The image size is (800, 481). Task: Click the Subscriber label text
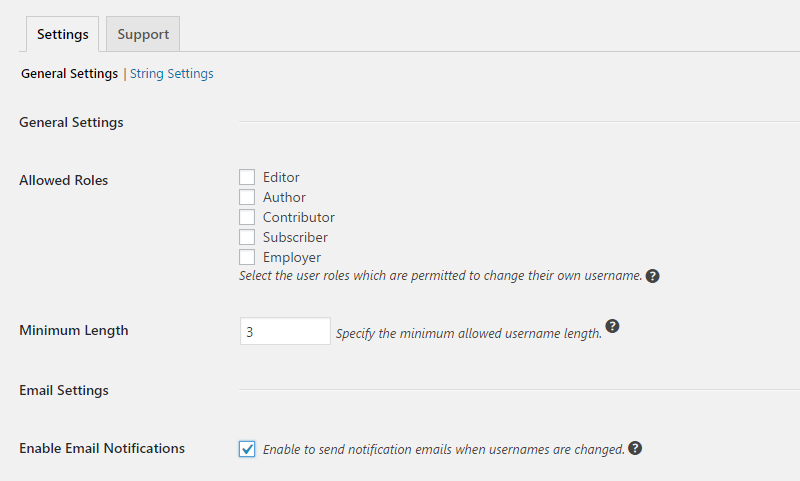pos(295,237)
